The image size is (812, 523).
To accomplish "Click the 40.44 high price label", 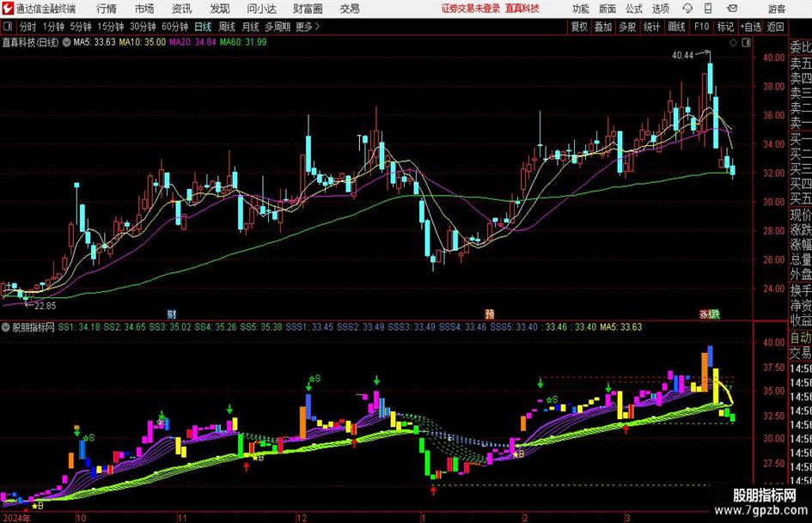I will pyautogui.click(x=682, y=55).
